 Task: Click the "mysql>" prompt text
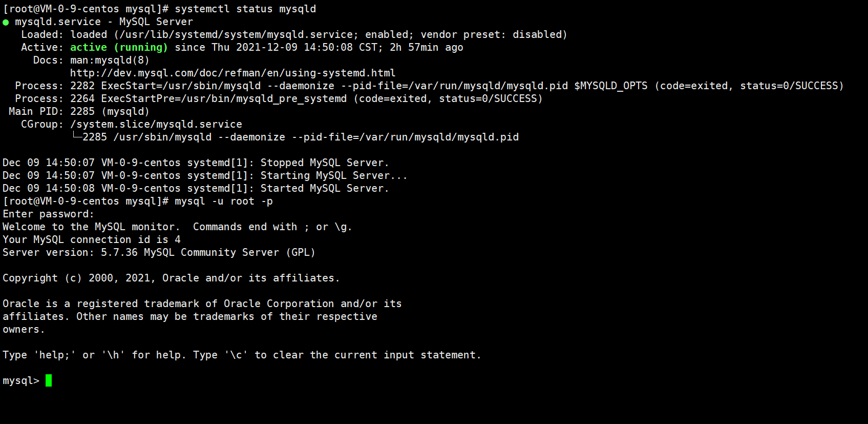click(x=20, y=380)
